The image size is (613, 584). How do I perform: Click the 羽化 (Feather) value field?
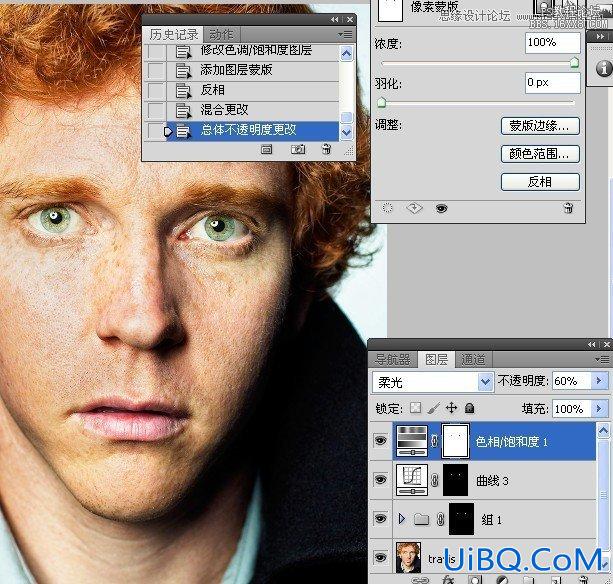tap(552, 83)
